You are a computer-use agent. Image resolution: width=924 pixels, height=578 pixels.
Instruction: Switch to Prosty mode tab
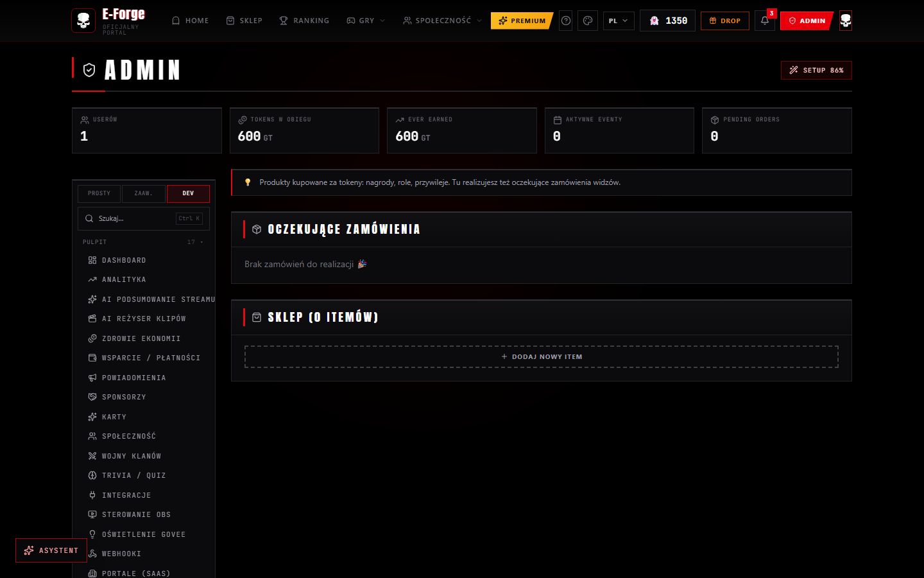[x=99, y=193]
